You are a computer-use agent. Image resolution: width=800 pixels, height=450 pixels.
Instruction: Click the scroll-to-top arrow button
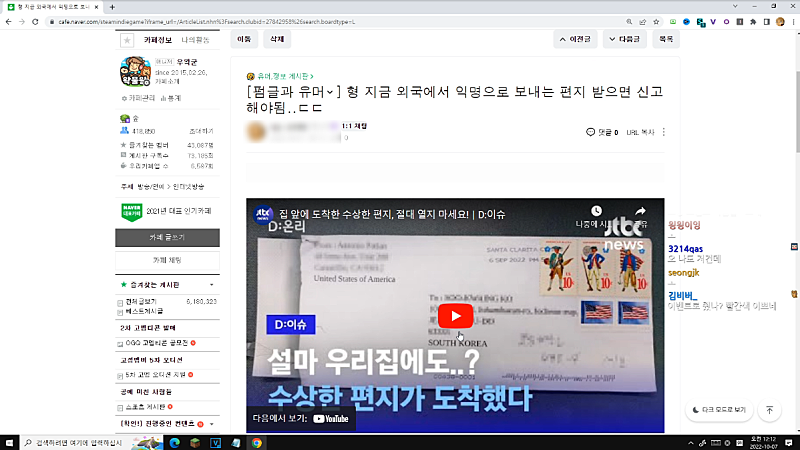point(769,410)
